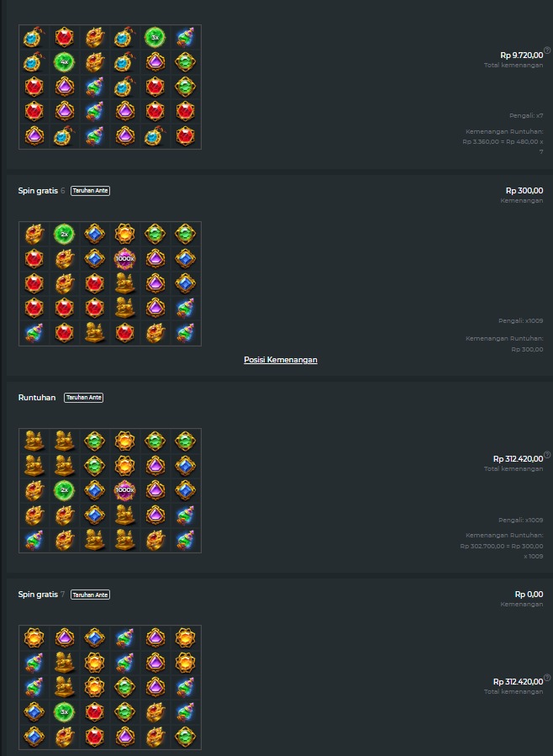Screen dimensions: 553x756
Task: Click the Rp 0,00 Kemenangan amount
Action: click(x=529, y=595)
